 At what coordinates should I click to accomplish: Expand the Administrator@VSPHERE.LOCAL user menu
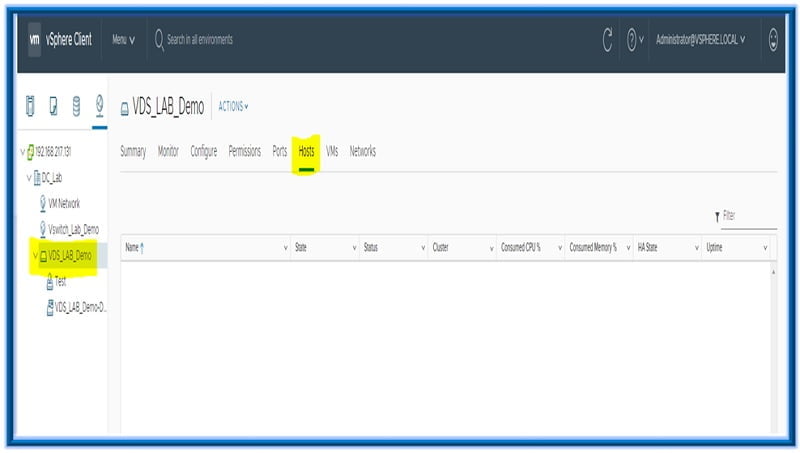(x=700, y=40)
